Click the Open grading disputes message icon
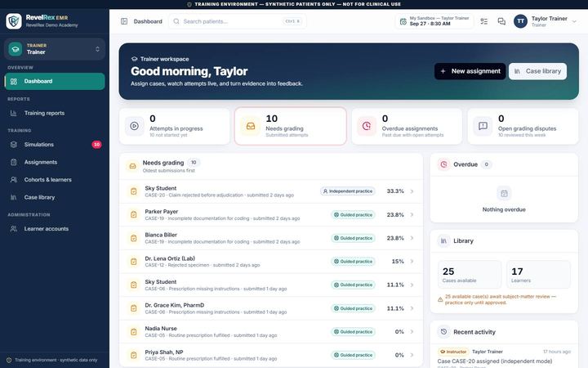Image resolution: width=588 pixels, height=368 pixels. click(483, 126)
